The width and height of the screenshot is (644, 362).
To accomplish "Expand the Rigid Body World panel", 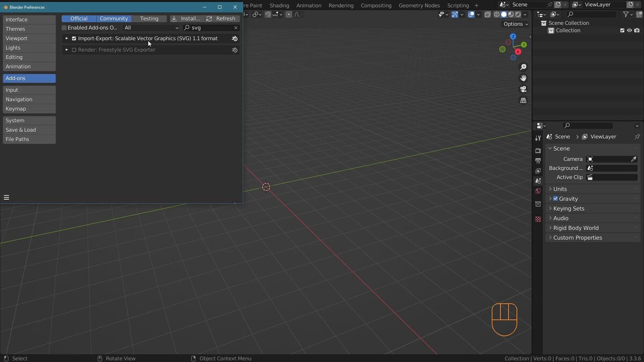I will [593, 228].
